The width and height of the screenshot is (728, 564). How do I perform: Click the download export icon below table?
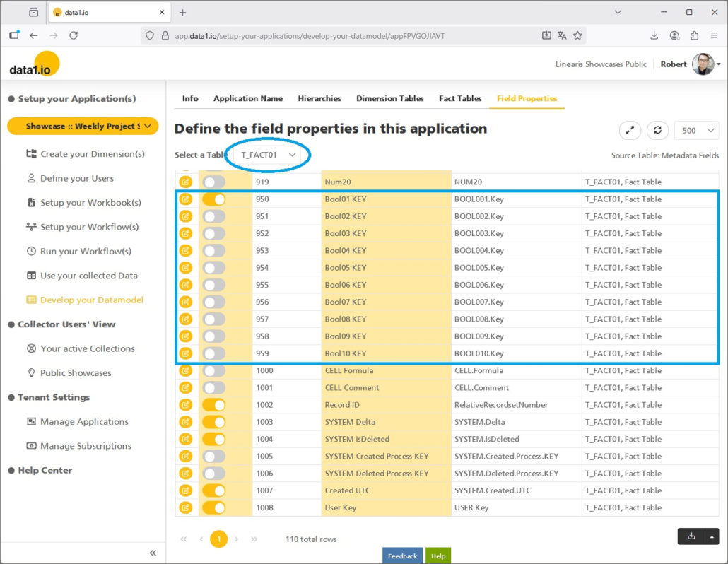click(x=691, y=536)
